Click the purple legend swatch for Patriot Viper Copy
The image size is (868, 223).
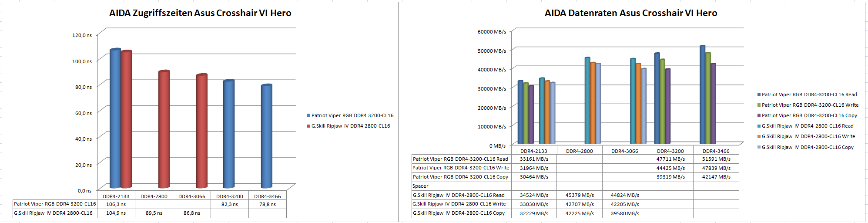pos(759,115)
